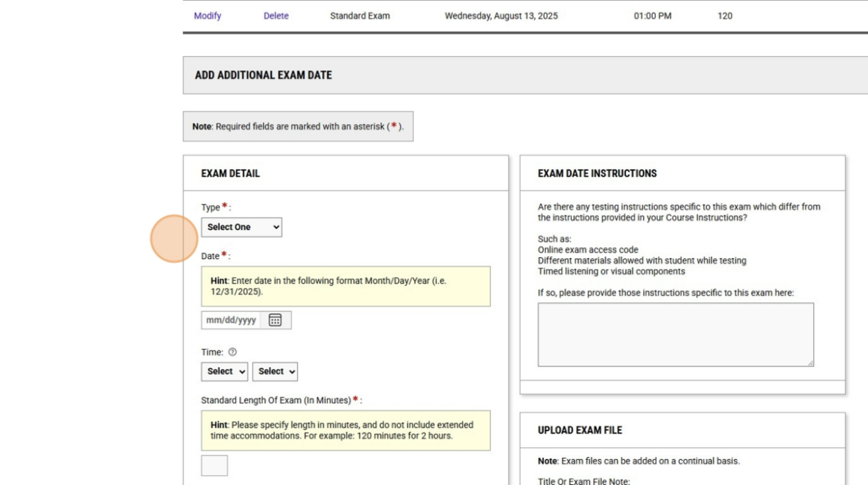The height and width of the screenshot is (485, 868).
Task: Select the '120' exam length cell
Action: 725,16
